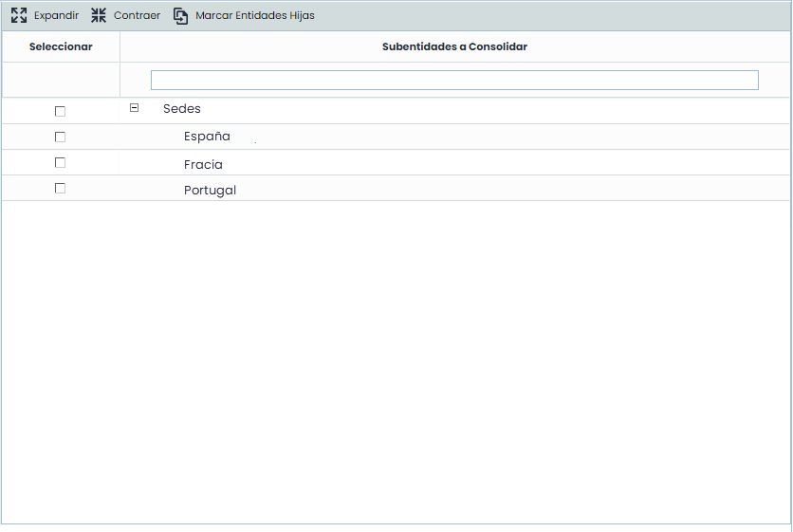Click the empty filter cell under Seleccionar
This screenshot has height=532, width=793.
61,80
